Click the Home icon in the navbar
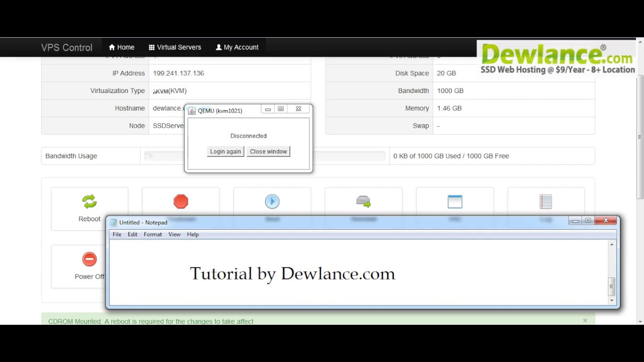Viewport: 644px width, 362px height. click(x=112, y=47)
